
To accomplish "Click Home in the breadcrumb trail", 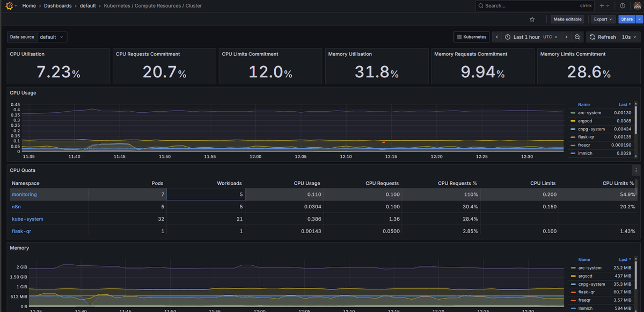I will (29, 5).
